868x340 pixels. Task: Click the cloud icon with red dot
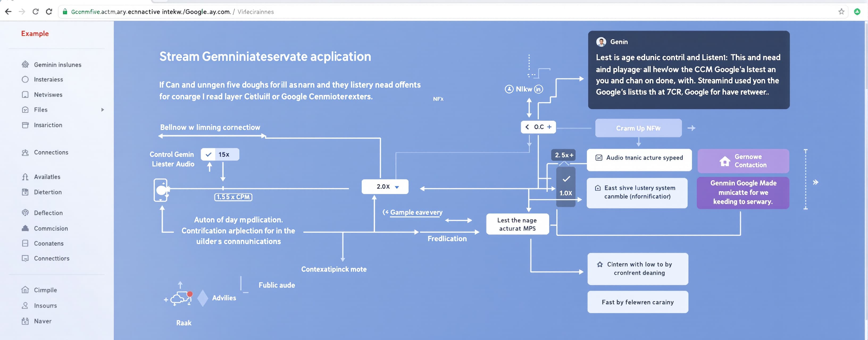(x=182, y=298)
